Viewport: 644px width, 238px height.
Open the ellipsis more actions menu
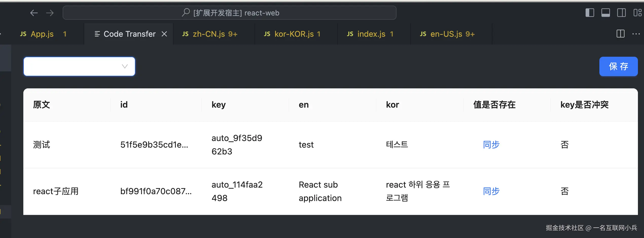click(636, 34)
